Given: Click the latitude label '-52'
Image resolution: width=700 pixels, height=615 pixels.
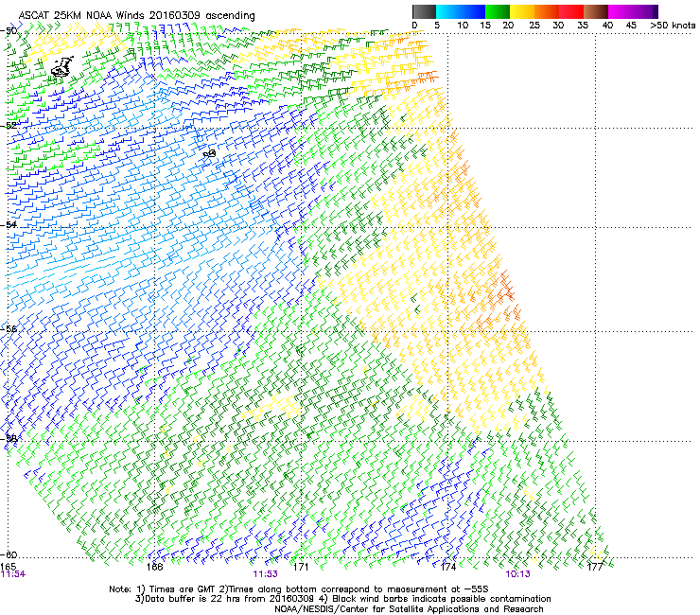Looking at the screenshot, I should [9, 126].
